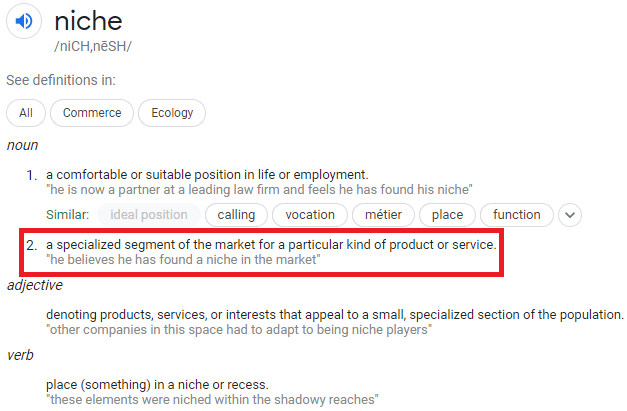Click the verb definition 'place (something) in a niche'
Viewport: 627px width, 411px height.
tap(157, 385)
